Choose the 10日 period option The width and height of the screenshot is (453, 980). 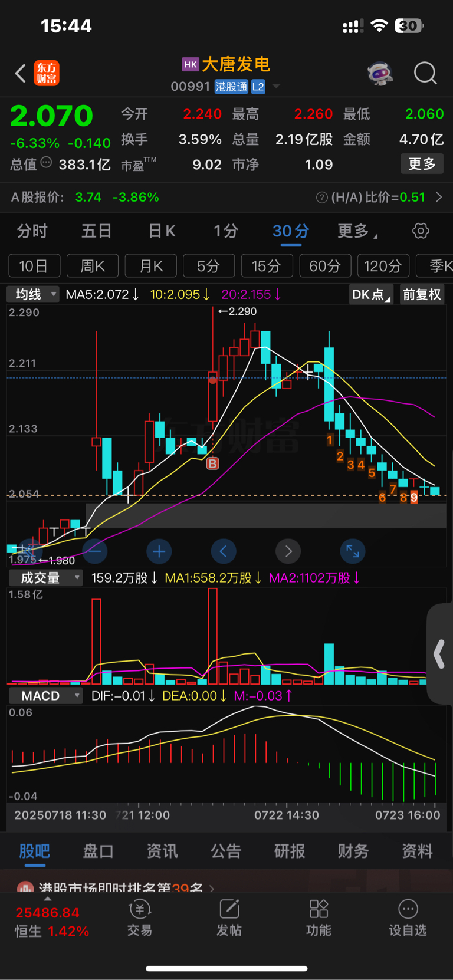(x=34, y=266)
